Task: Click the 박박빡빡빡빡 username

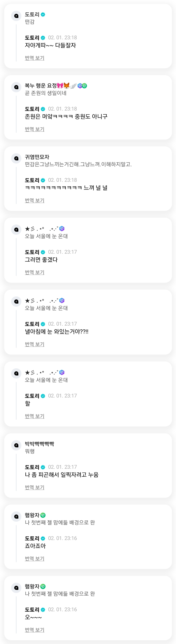Action: tap(39, 444)
